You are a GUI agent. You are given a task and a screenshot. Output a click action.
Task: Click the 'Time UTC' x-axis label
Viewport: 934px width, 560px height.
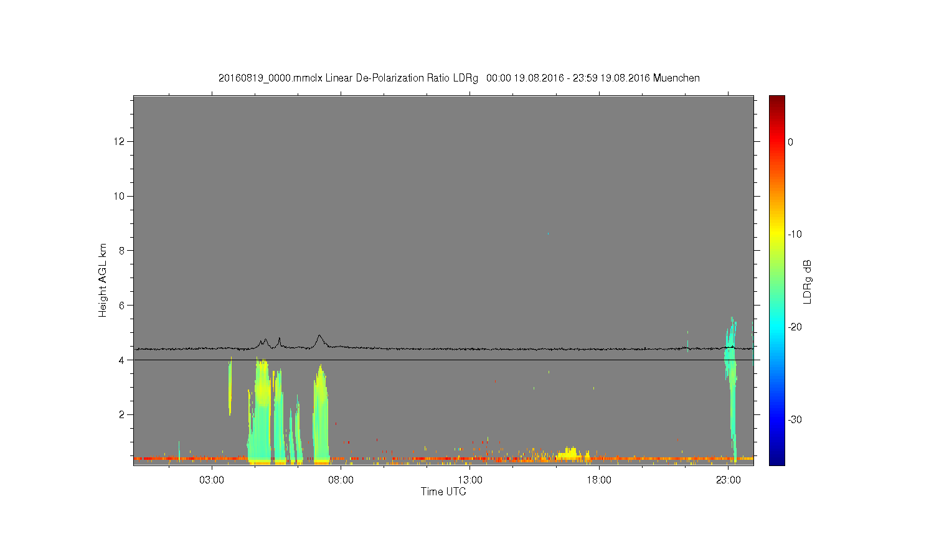pyautogui.click(x=443, y=492)
